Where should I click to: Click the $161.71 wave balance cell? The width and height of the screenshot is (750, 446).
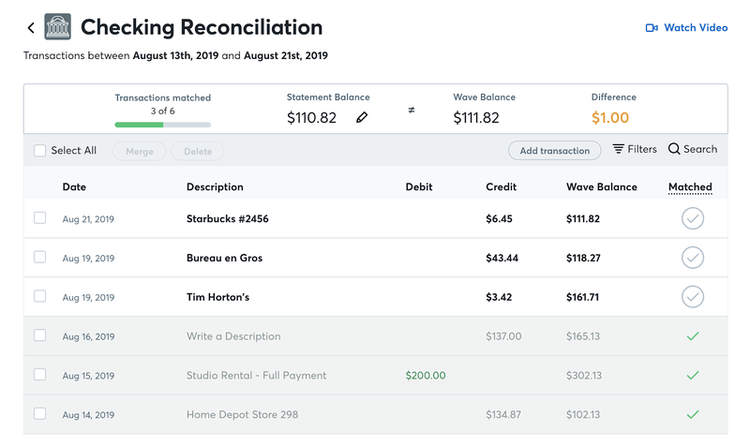click(x=583, y=297)
